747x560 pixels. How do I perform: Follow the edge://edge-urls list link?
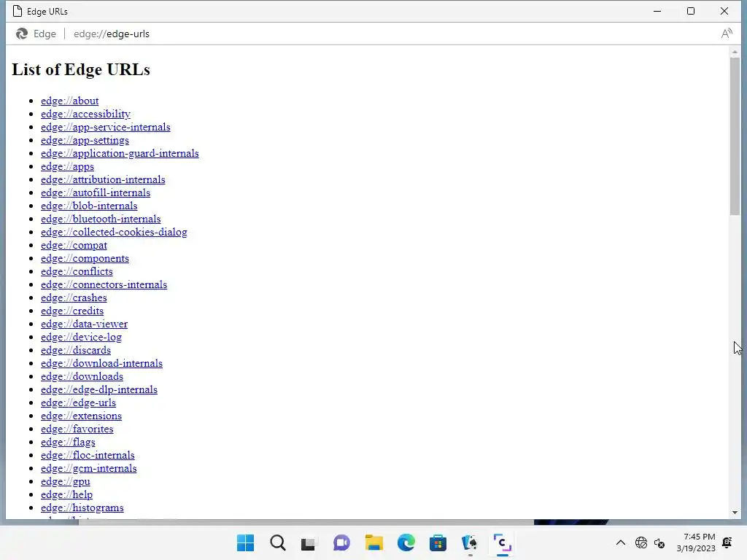(x=78, y=402)
